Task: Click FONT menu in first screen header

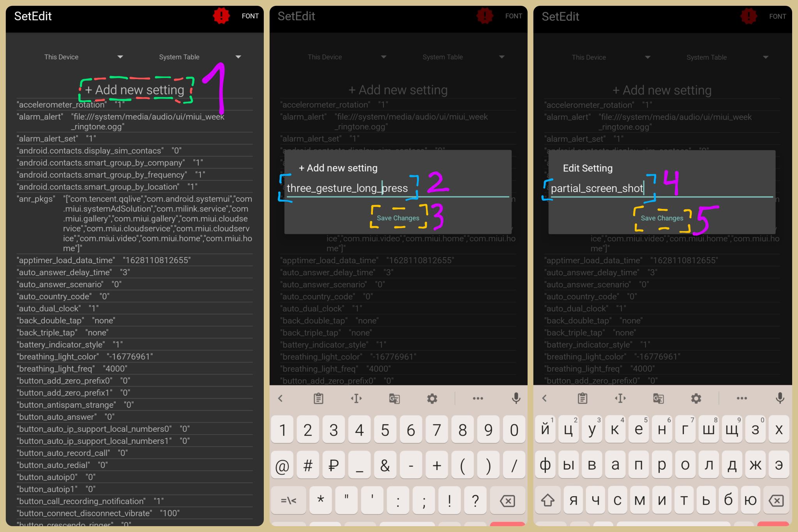Action: tap(250, 16)
